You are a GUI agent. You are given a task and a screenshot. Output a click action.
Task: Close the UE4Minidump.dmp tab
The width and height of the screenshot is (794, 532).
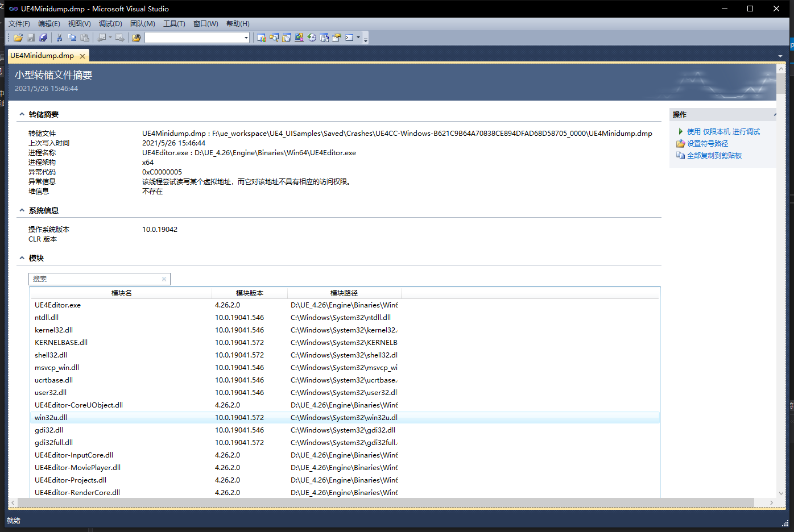coord(82,56)
